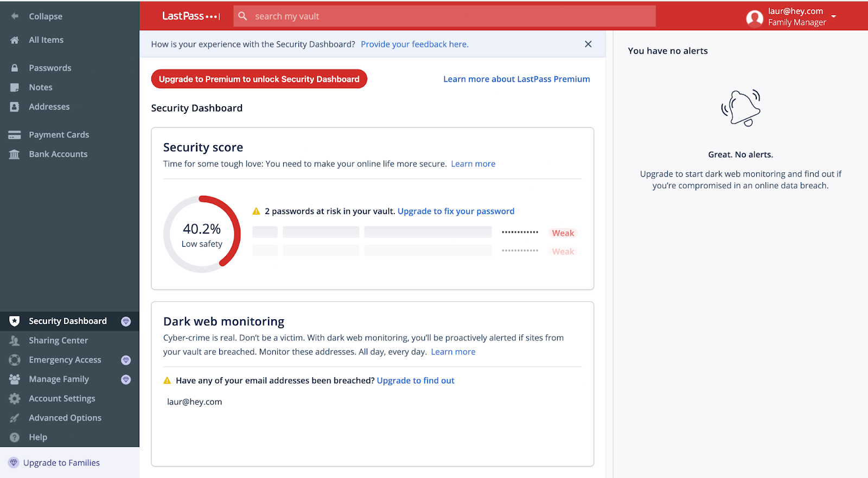Screen dimensions: 868x478
Task: Click Upgrade to find out link
Action: point(416,381)
